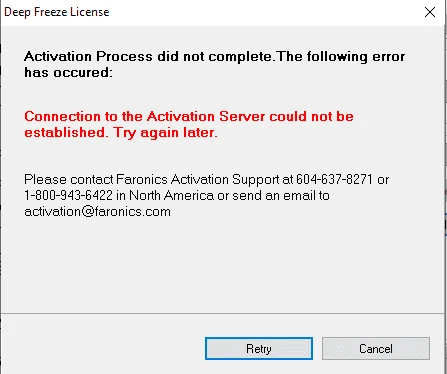Click the Retry button
The height and width of the screenshot is (374, 447).
coord(259,349)
